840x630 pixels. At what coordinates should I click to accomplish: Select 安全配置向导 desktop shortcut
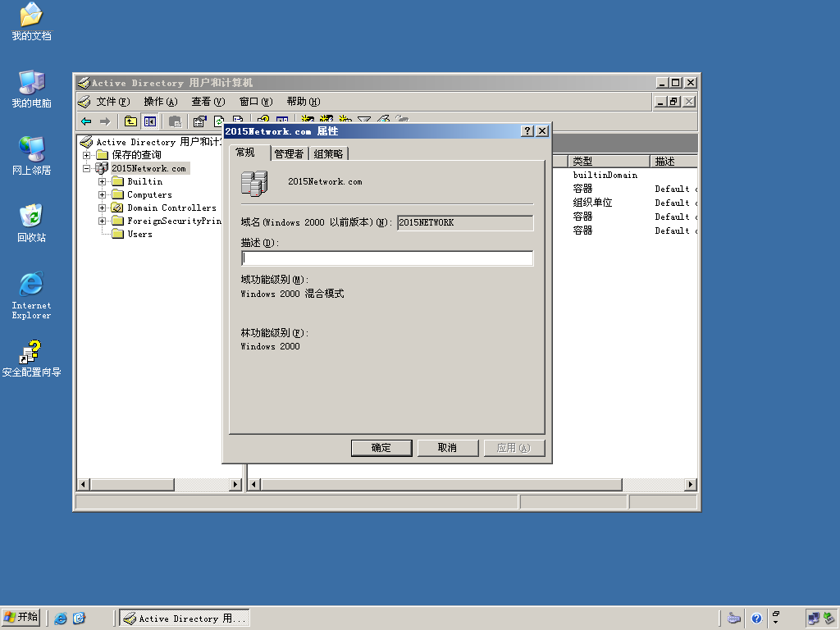coord(31,358)
